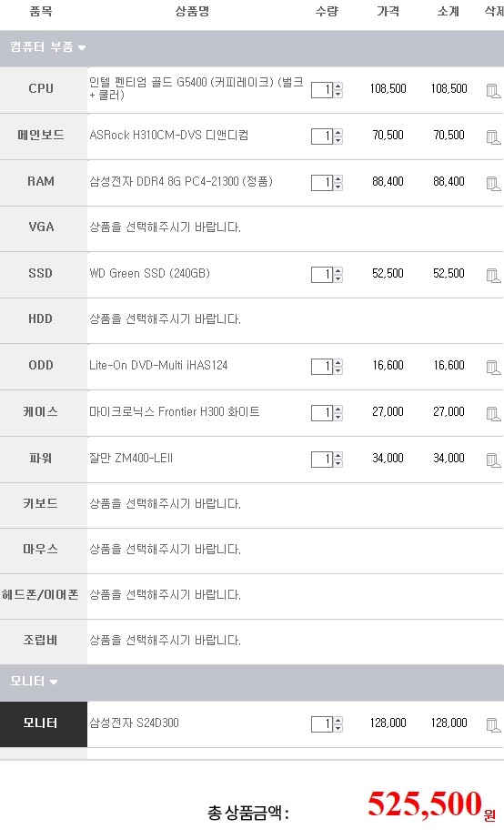Screen dimensions: 504x839
Task: Delete the Samsung RAM row
Action: [493, 184]
